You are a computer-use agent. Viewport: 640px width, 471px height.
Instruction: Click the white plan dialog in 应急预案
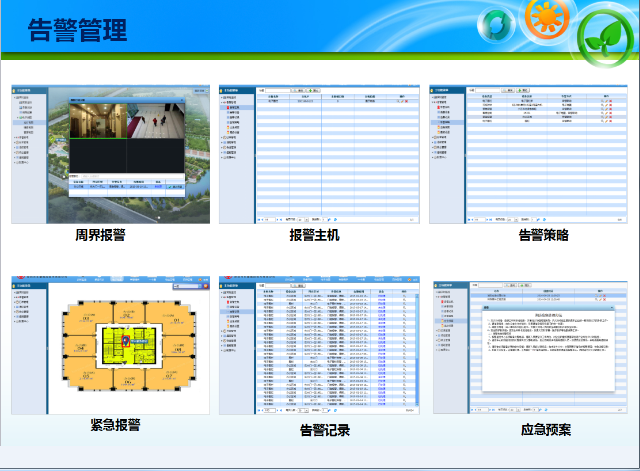[x=548, y=348]
